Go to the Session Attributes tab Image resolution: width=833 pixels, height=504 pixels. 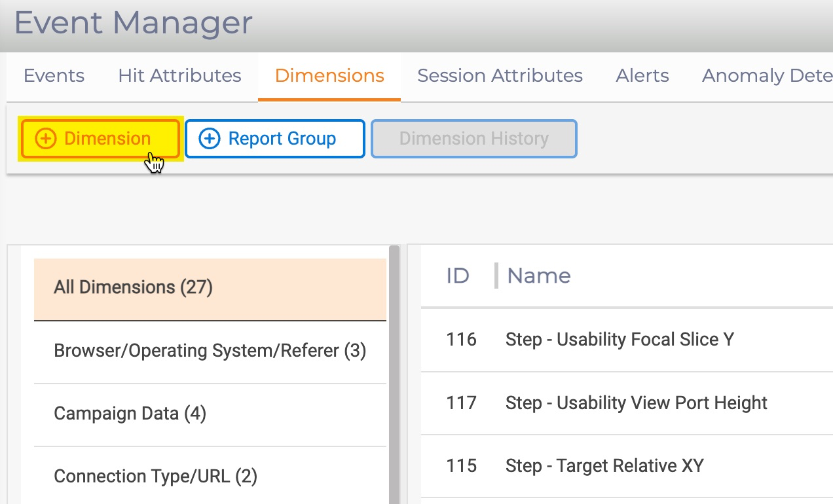pos(500,76)
